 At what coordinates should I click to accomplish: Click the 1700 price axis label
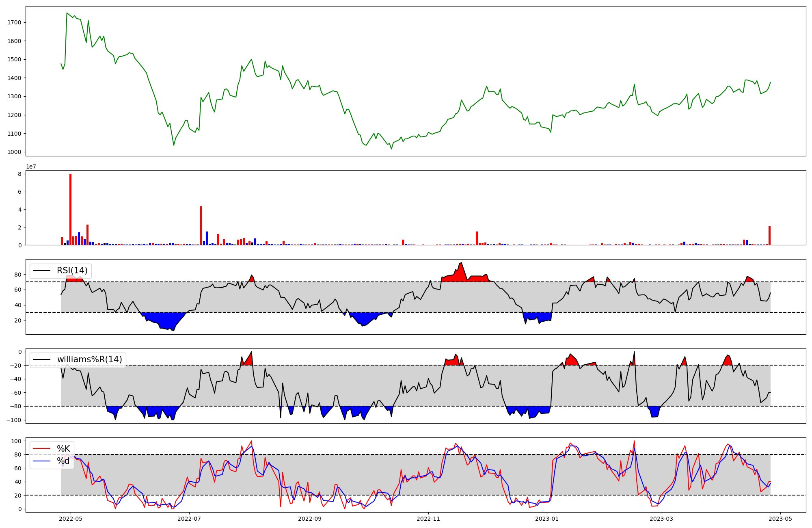[x=14, y=22]
